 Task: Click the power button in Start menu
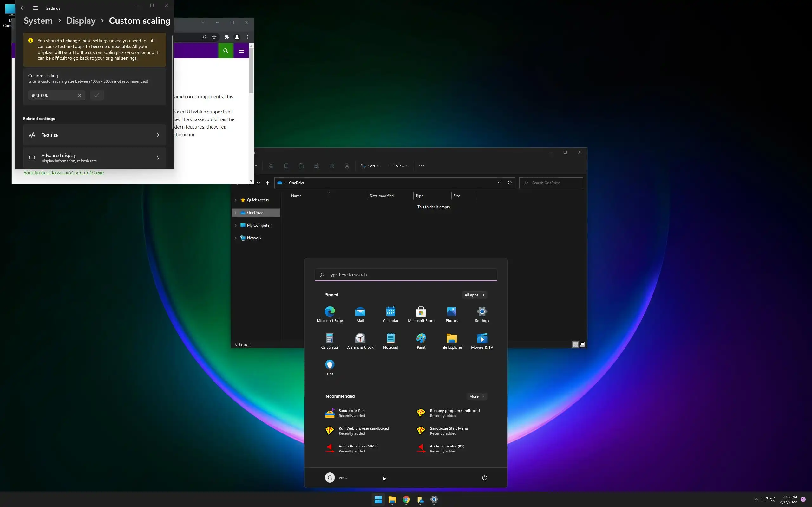click(x=484, y=478)
